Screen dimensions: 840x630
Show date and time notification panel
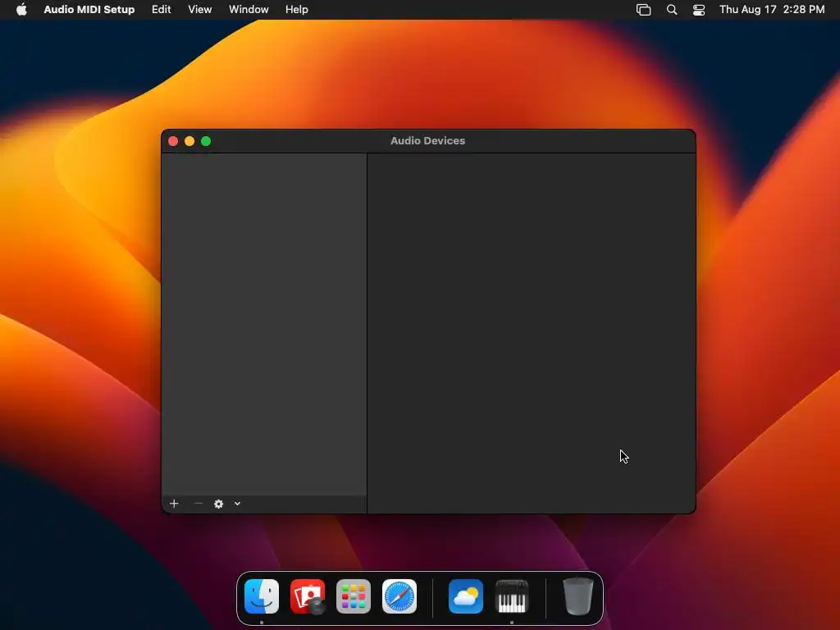(x=772, y=9)
